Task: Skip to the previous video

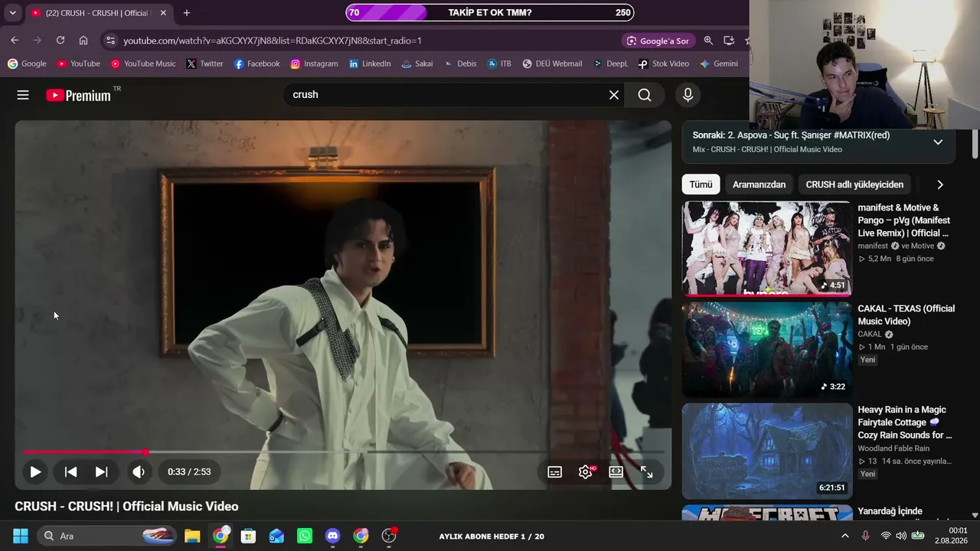Action: pyautogui.click(x=70, y=472)
